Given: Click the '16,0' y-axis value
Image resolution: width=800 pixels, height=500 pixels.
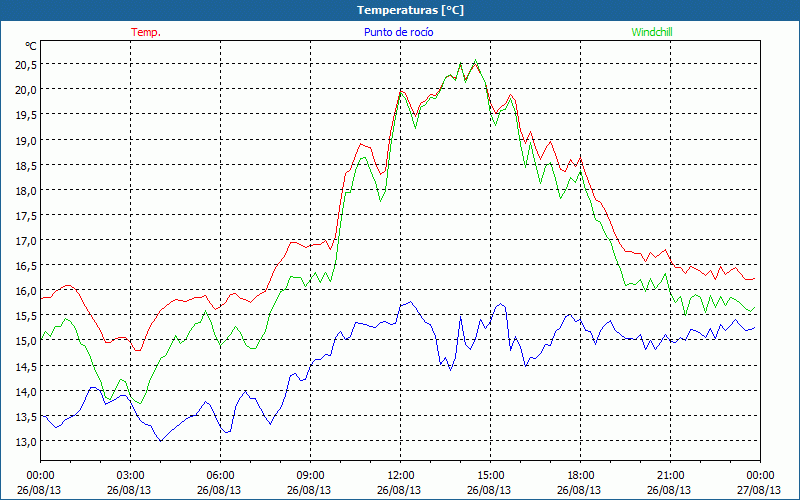Looking at the screenshot, I should pyautogui.click(x=27, y=291).
